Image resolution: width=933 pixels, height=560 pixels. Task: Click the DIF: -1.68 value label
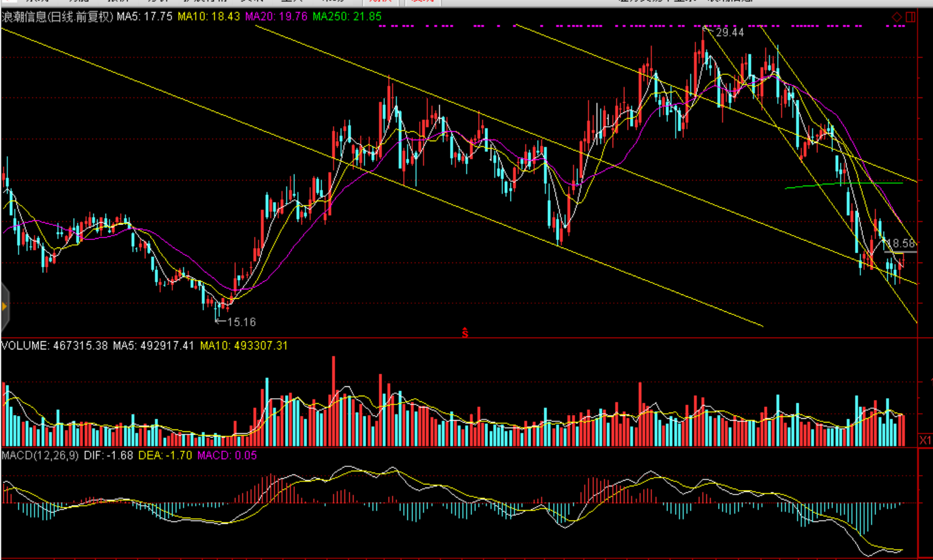108,456
